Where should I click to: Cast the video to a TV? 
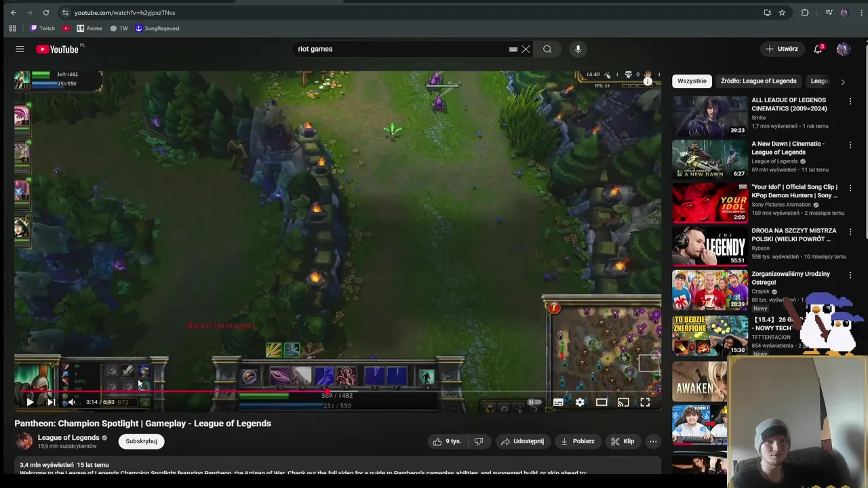click(623, 402)
